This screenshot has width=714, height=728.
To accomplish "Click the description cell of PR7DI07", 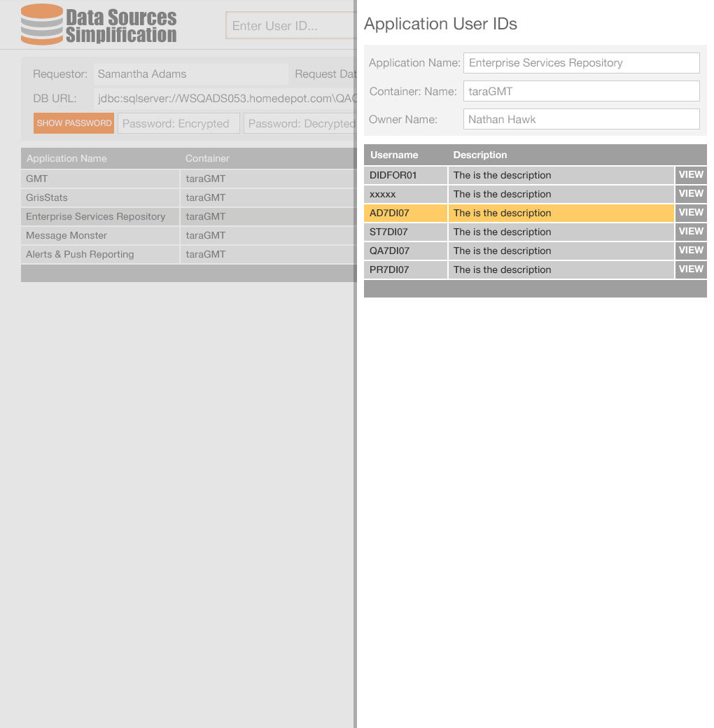I will (561, 269).
